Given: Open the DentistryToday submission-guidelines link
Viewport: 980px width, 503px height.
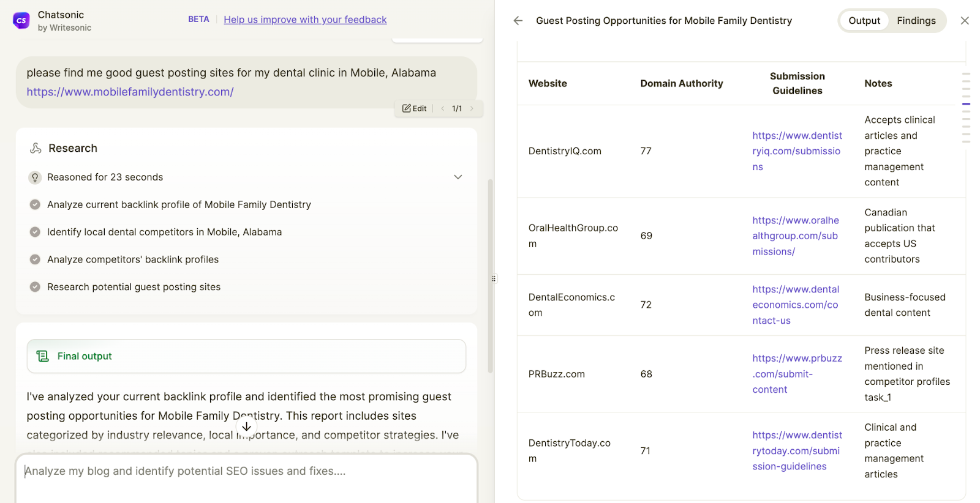Looking at the screenshot, I should pyautogui.click(x=797, y=451).
